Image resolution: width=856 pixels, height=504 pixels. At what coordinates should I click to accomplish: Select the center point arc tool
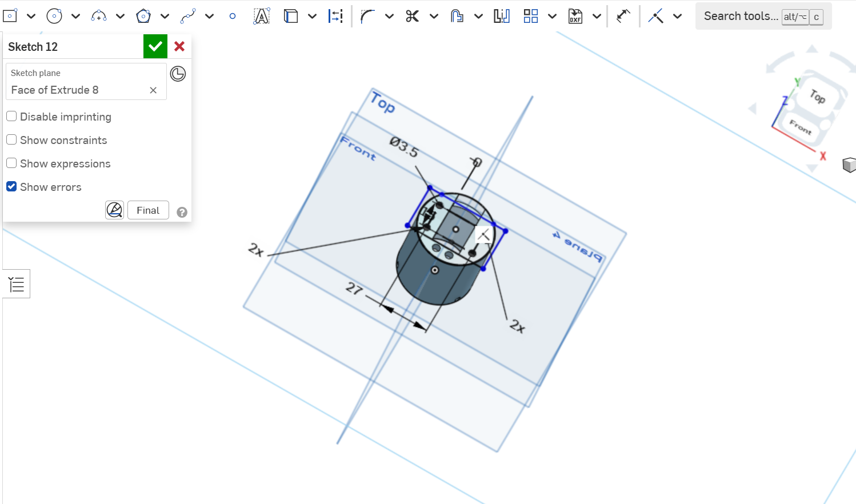pos(99,16)
